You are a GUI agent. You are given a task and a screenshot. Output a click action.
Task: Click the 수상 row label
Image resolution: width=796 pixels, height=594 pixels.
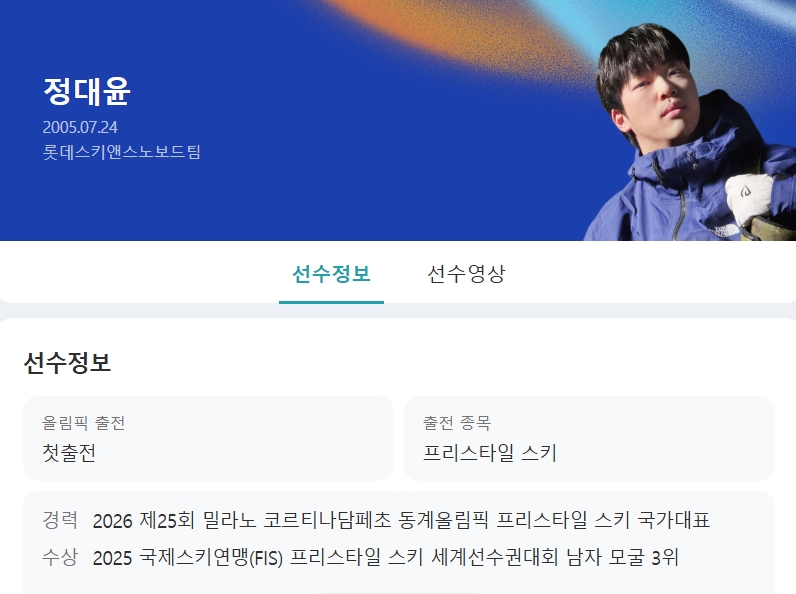[60, 557]
